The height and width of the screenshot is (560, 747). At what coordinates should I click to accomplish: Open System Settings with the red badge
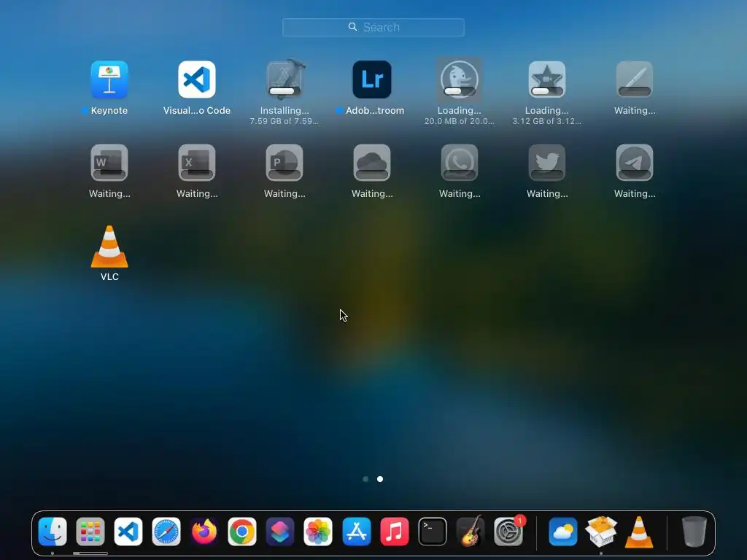(508, 532)
